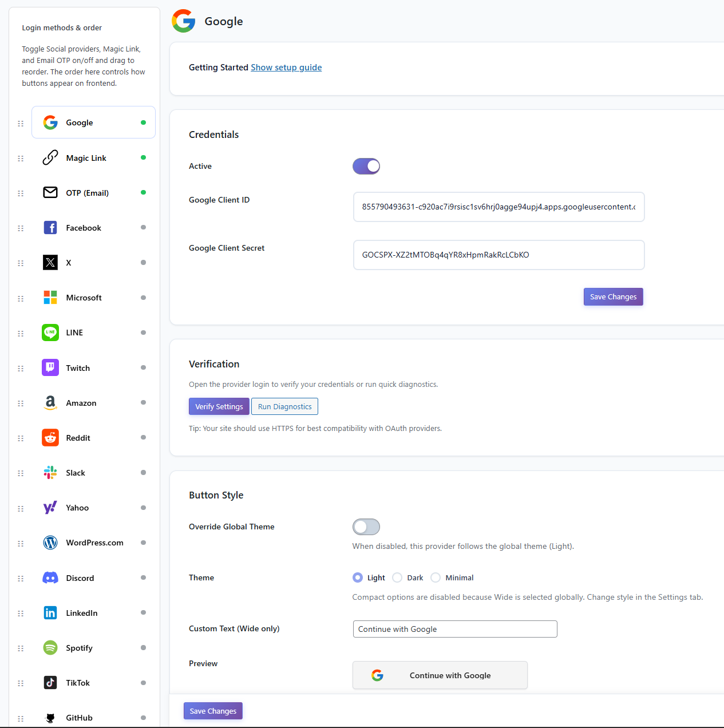
Task: Click the X gray status dot
Action: coord(143,262)
